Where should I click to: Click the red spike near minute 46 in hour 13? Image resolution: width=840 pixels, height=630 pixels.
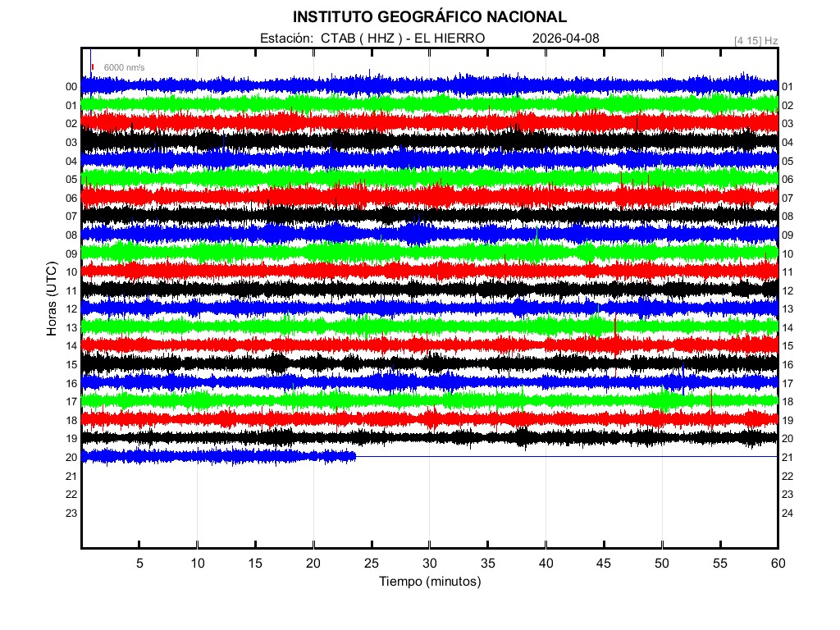point(615,325)
